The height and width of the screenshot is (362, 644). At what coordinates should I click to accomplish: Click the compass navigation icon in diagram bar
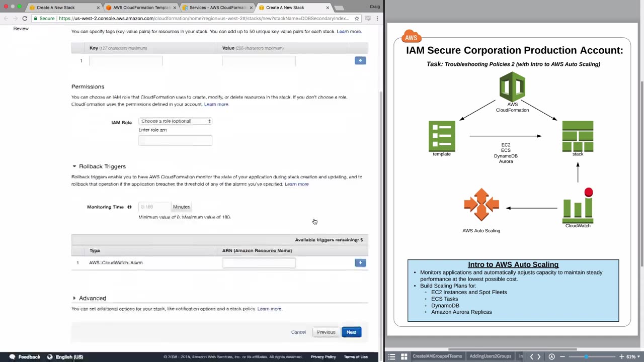click(551, 356)
